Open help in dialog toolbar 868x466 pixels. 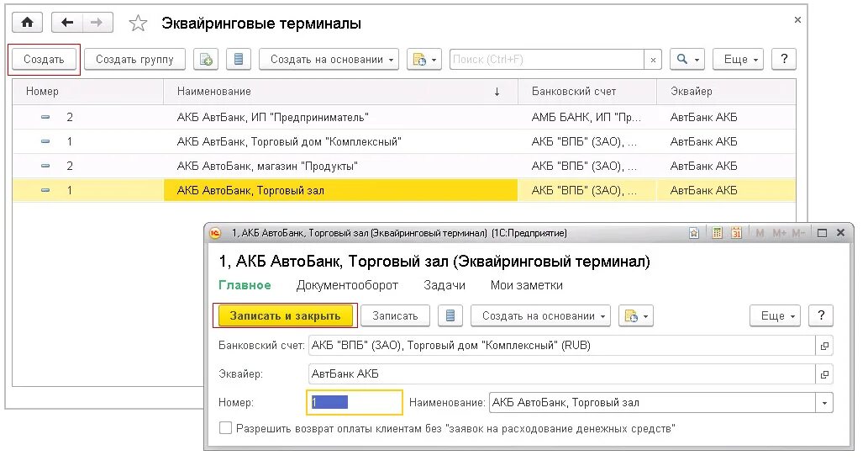click(821, 315)
